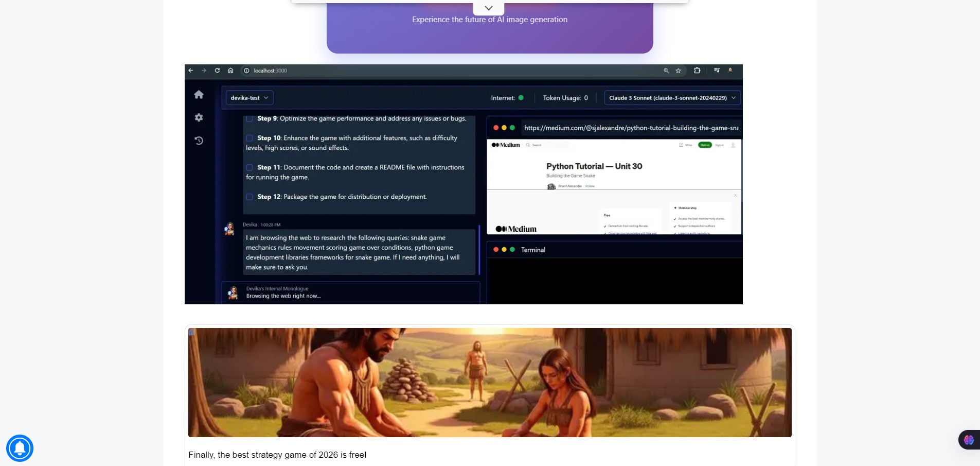The height and width of the screenshot is (466, 980).
Task: Click the ad info icon on ad corner
Action: 192,332
